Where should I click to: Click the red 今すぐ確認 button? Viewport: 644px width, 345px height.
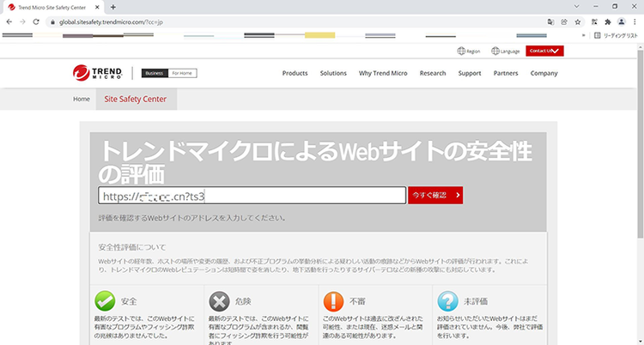point(435,196)
